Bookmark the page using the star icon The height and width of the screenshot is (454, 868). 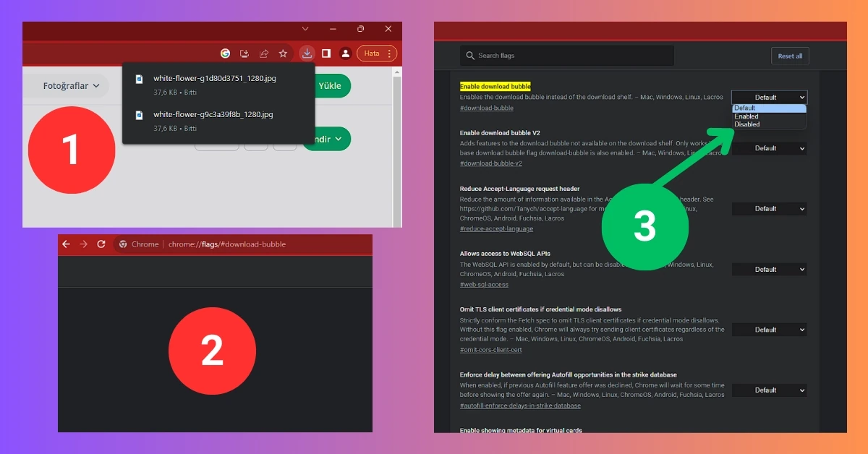tap(283, 53)
